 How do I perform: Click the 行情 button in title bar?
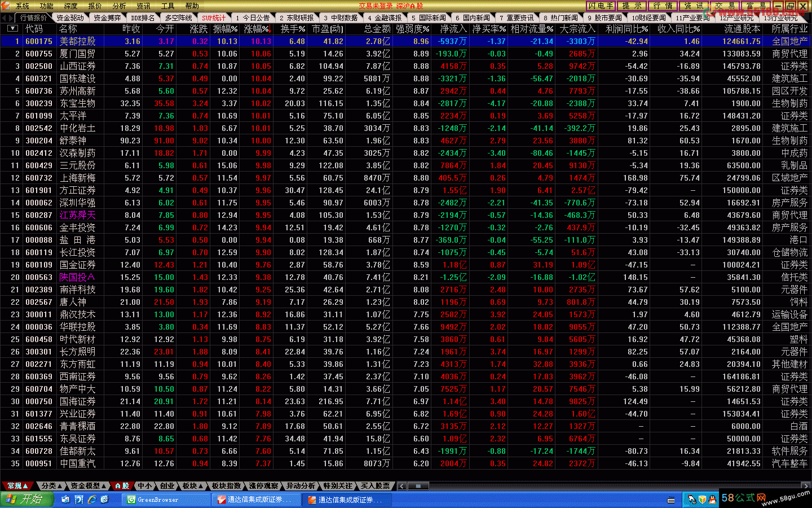tap(663, 6)
